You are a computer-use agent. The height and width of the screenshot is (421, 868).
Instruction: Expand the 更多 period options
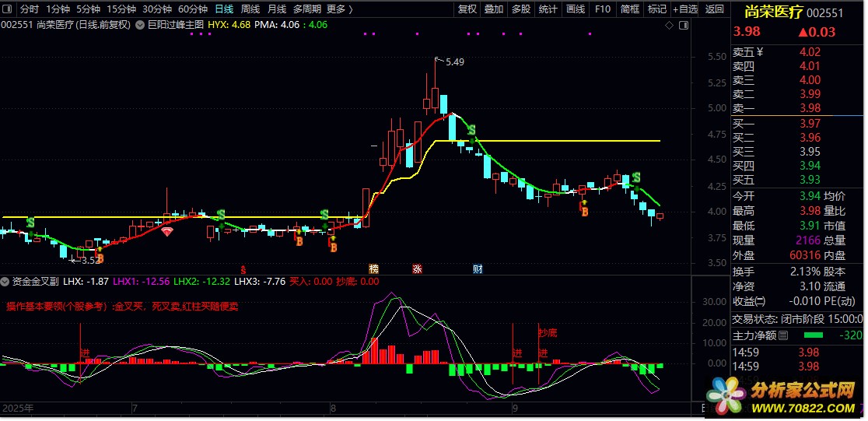340,9
